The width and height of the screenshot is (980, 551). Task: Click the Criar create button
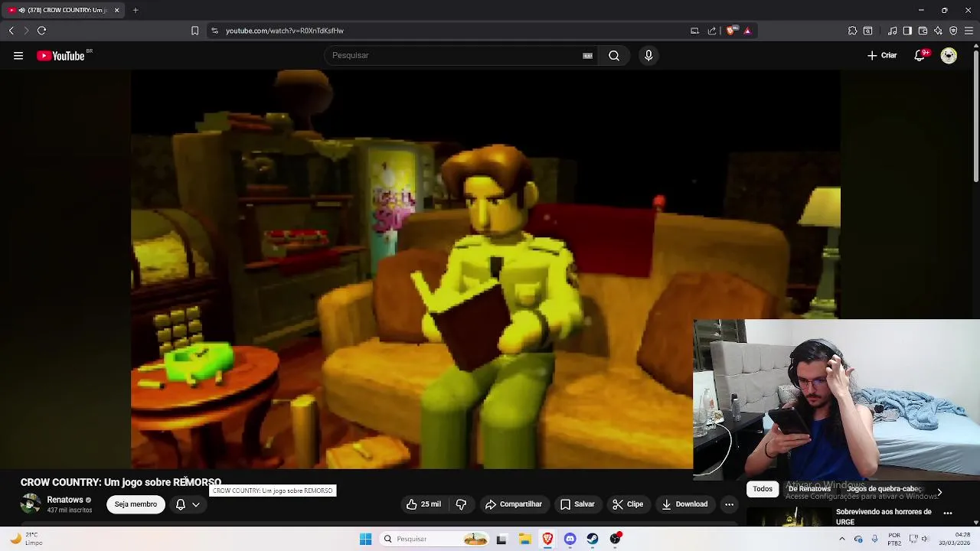[882, 55]
